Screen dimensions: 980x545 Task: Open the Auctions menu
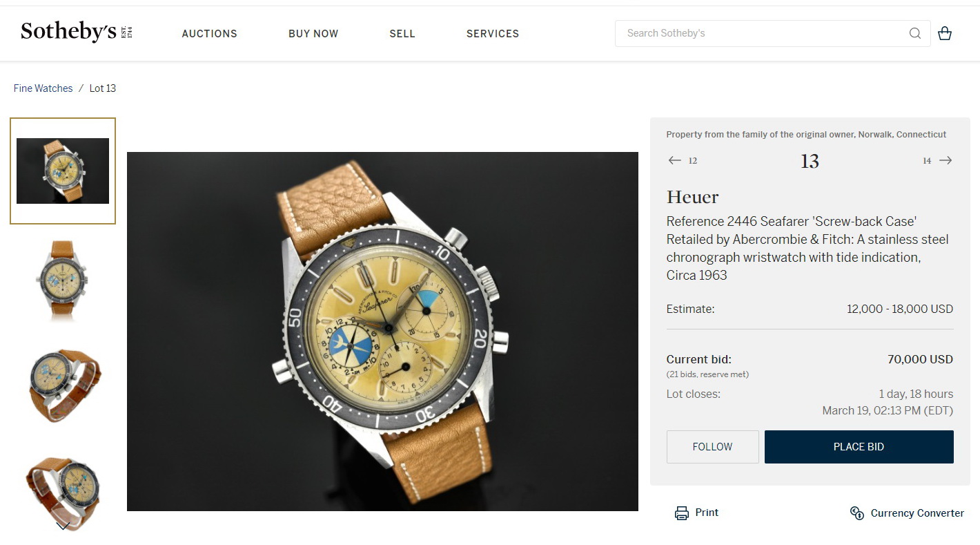tap(210, 33)
